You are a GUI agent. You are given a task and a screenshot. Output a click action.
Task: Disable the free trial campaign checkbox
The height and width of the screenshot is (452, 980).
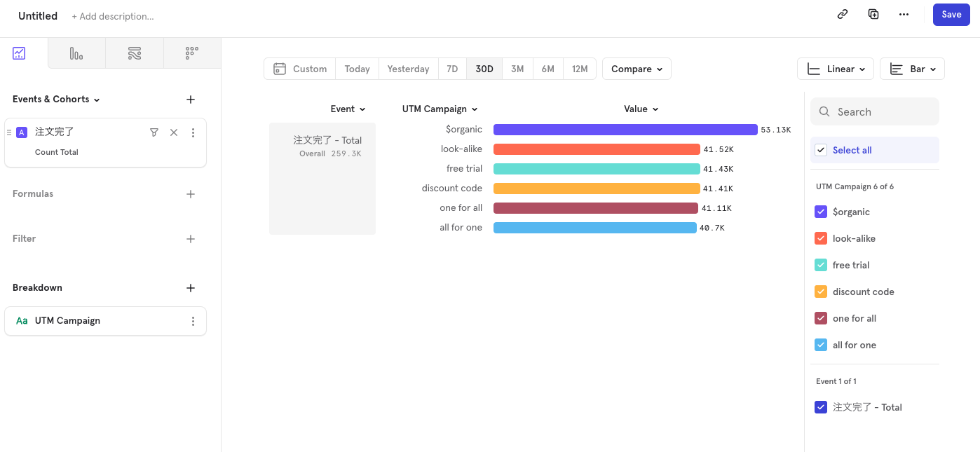pyautogui.click(x=820, y=265)
